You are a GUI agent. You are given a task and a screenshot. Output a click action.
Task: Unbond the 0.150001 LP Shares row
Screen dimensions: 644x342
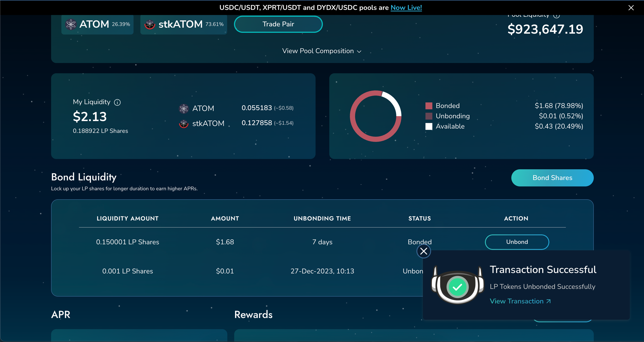pyautogui.click(x=517, y=242)
